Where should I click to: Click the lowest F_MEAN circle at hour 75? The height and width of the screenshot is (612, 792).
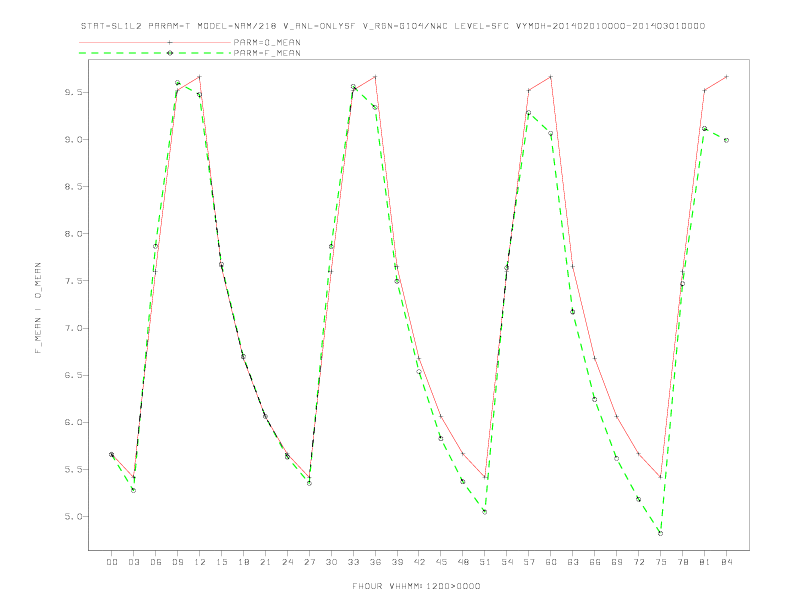(x=660, y=533)
